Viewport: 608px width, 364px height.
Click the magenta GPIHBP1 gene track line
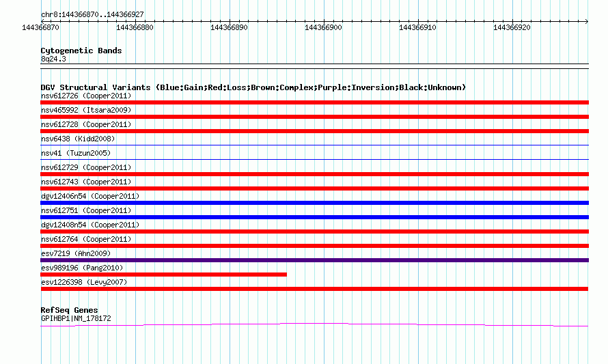pos(314,325)
